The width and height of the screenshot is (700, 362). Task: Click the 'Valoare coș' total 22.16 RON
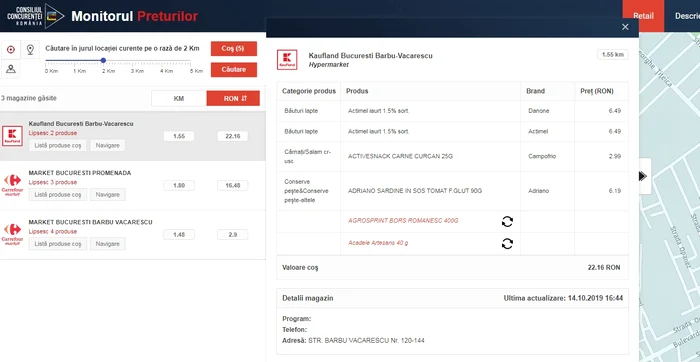[604, 267]
